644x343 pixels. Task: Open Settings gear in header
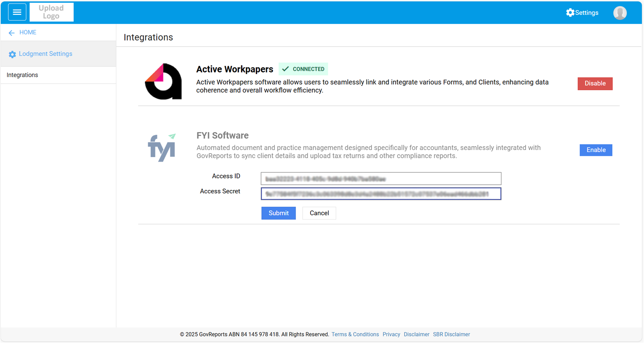point(582,13)
